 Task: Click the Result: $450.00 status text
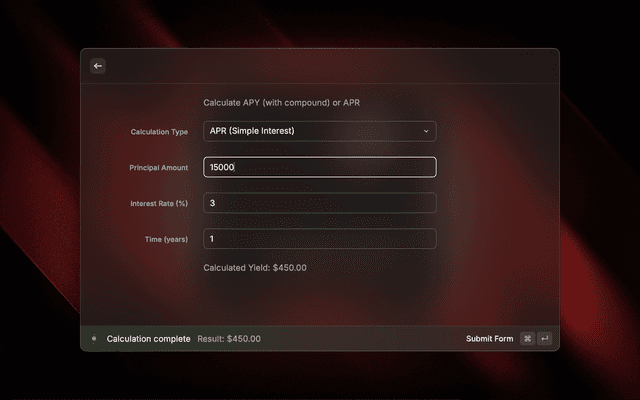[x=229, y=339]
